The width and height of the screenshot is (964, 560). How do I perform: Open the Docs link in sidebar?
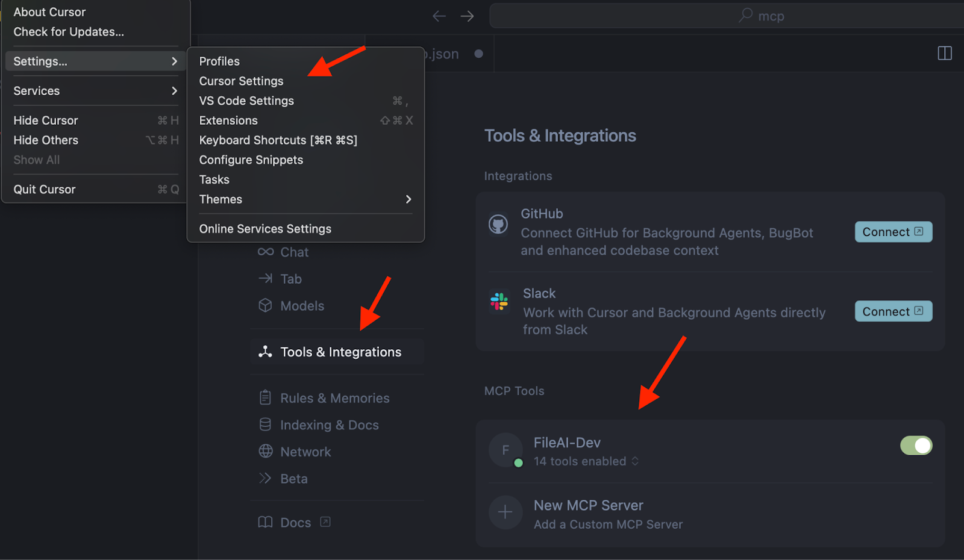coord(295,522)
